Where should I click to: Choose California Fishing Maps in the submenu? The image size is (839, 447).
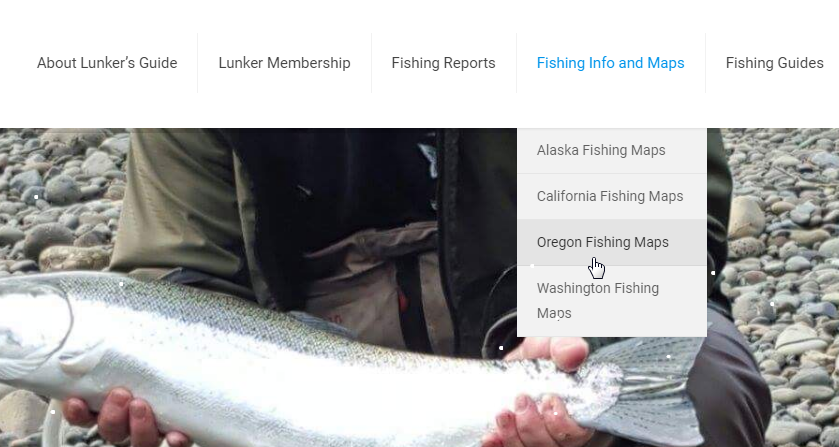click(612, 196)
